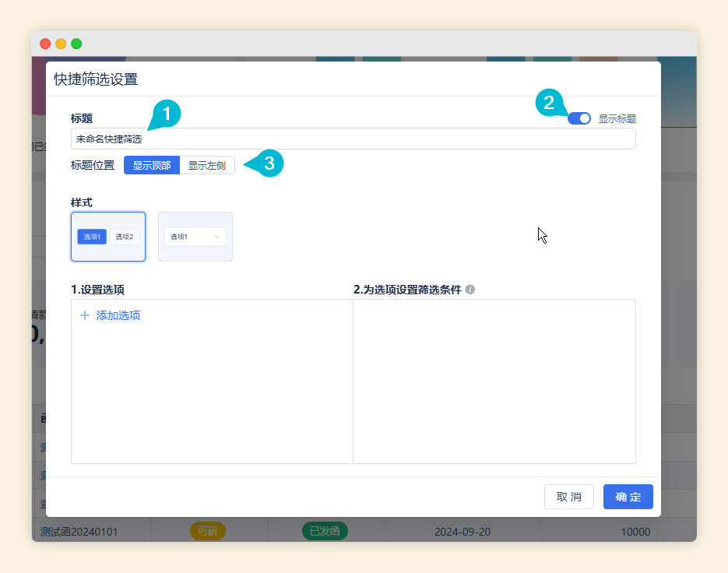Click the info icon next to 为选项设置筛选条件
This screenshot has width=728, height=573.
(470, 290)
